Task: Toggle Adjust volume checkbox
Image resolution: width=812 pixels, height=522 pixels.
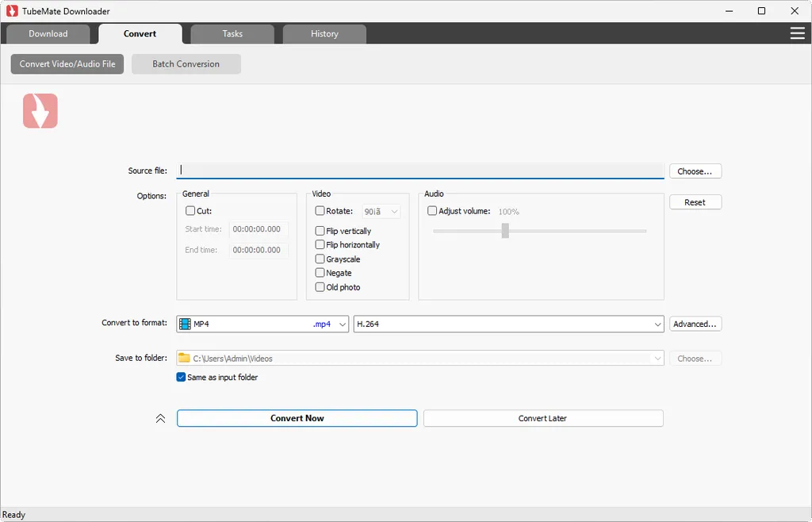Action: pos(432,211)
